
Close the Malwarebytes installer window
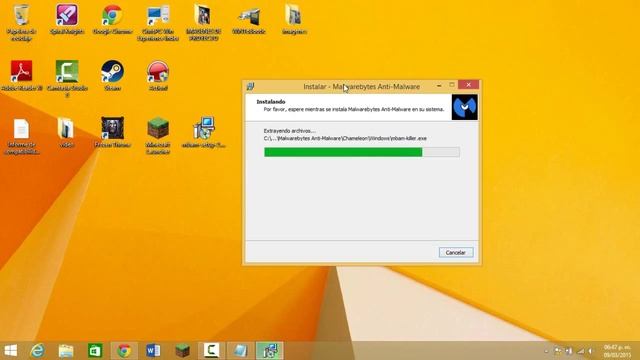[x=469, y=84]
